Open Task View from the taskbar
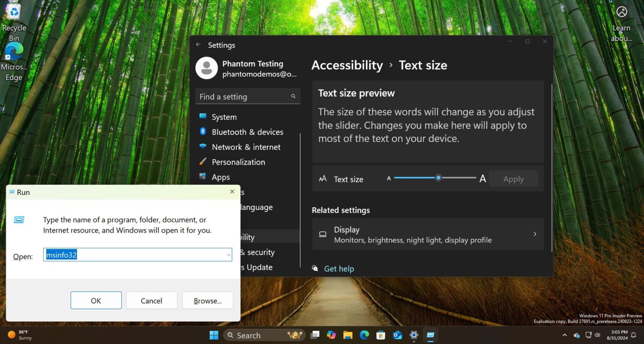 click(x=315, y=335)
